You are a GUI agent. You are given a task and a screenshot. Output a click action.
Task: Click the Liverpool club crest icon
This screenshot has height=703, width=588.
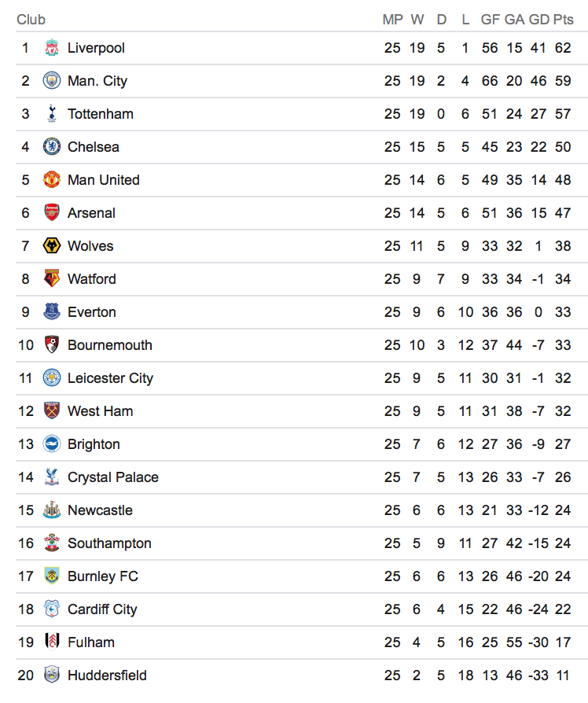coord(52,48)
